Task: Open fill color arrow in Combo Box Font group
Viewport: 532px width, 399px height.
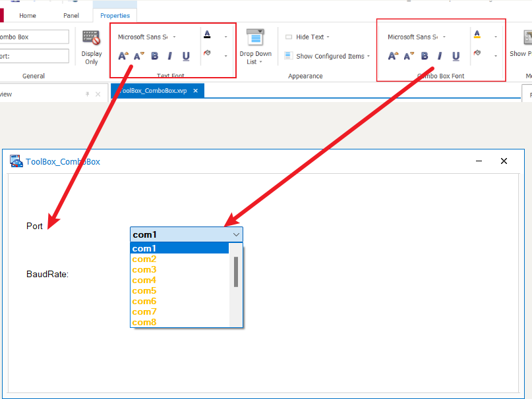Action: coord(496,56)
